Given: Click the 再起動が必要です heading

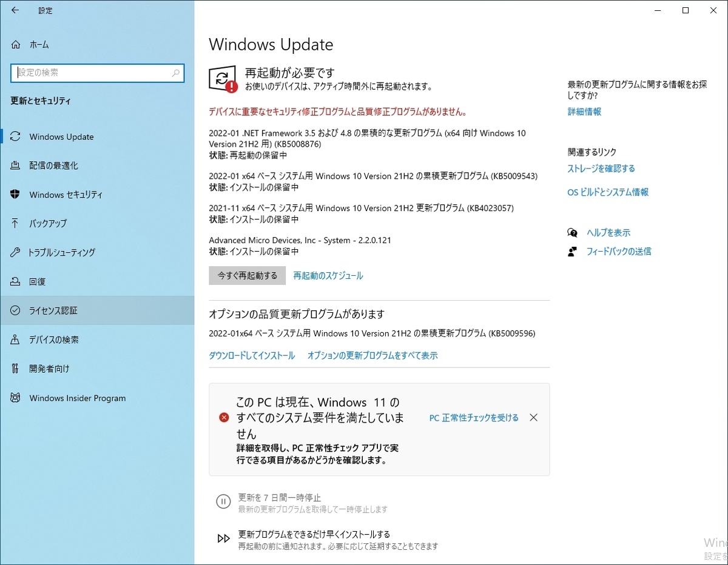Looking at the screenshot, I should 289,73.
